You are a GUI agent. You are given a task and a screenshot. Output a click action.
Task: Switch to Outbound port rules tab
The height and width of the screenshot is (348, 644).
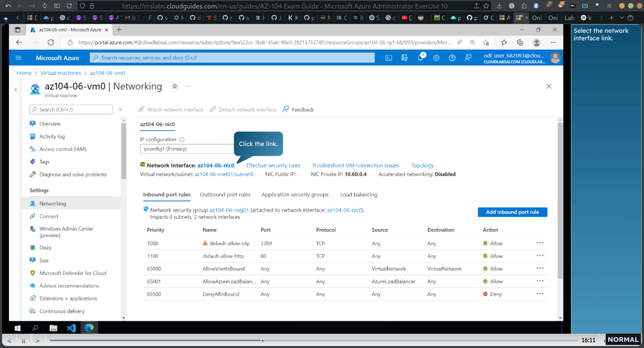click(225, 195)
